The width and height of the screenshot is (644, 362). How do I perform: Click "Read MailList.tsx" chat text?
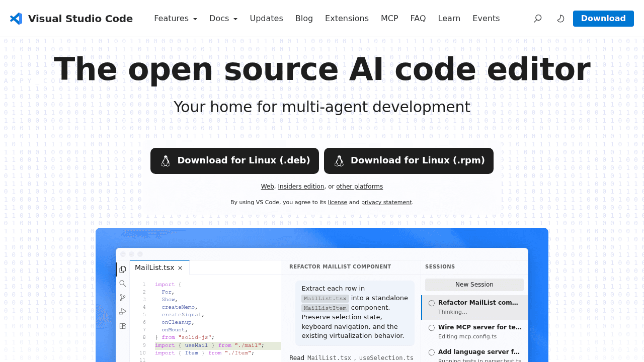[x=320, y=358]
